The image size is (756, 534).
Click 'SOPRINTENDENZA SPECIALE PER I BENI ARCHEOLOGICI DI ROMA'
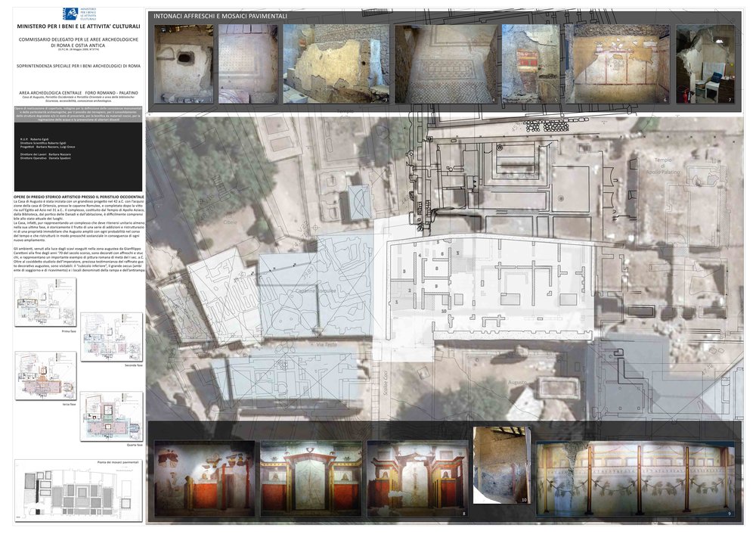(x=79, y=66)
